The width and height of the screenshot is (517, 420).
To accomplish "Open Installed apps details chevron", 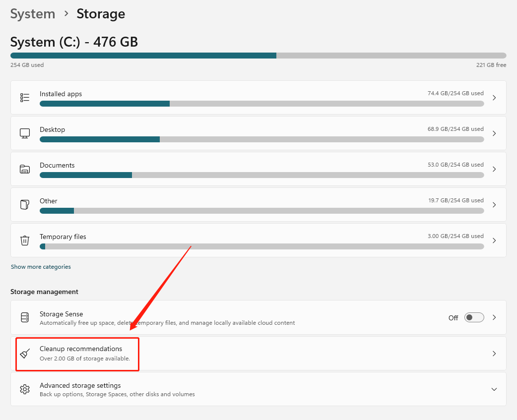I will pos(494,98).
